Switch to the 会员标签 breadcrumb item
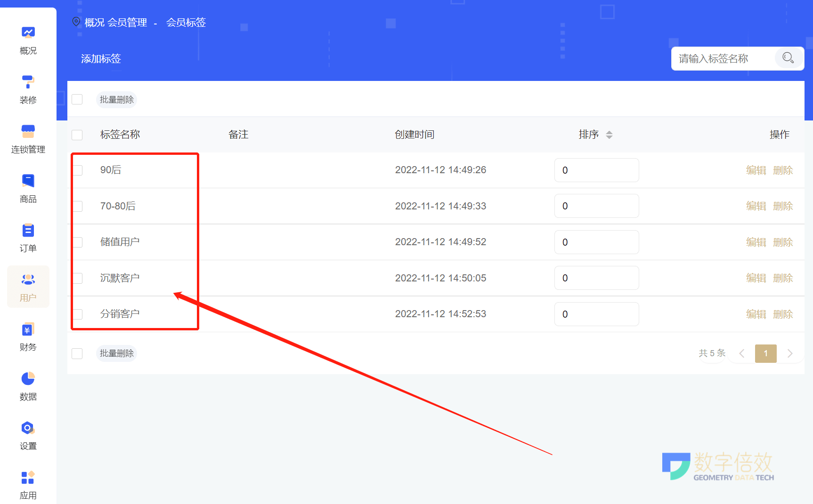This screenshot has height=504, width=813. pyautogui.click(x=186, y=22)
